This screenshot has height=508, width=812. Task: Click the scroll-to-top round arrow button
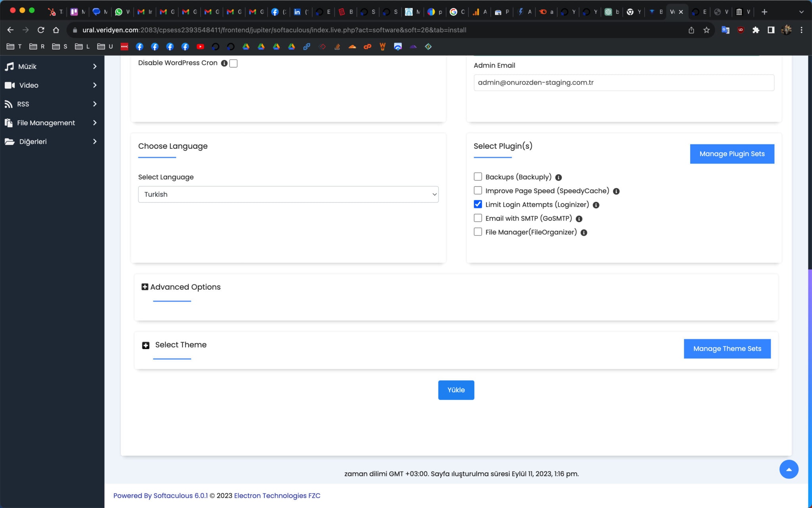789,469
